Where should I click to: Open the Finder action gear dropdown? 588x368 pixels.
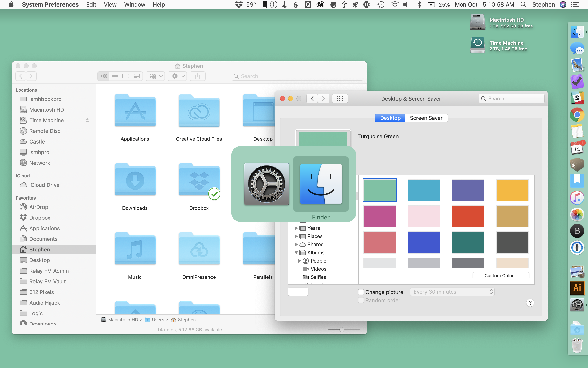(177, 76)
